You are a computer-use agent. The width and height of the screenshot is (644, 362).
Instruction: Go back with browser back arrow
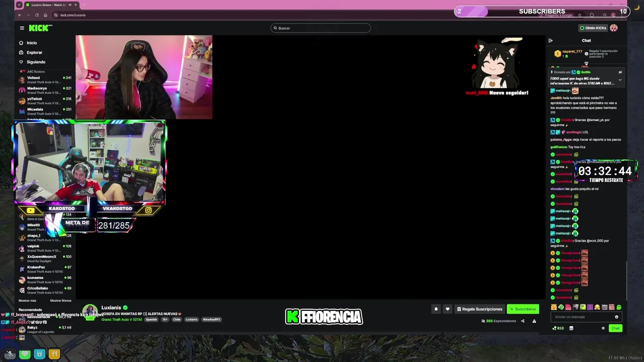20,15
